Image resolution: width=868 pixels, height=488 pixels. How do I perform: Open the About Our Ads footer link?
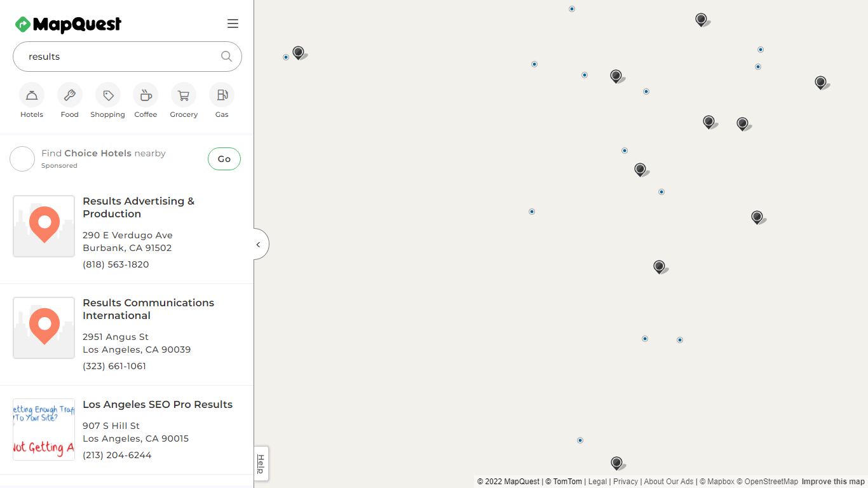pos(668,482)
